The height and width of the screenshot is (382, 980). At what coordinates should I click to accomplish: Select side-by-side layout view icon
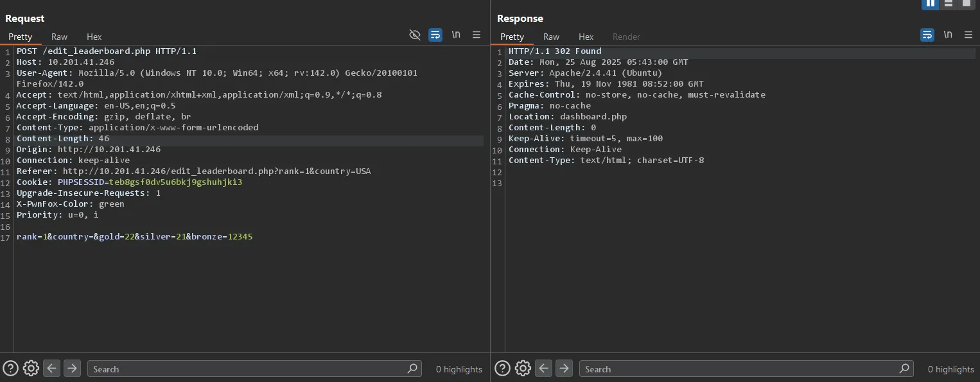[x=930, y=3]
